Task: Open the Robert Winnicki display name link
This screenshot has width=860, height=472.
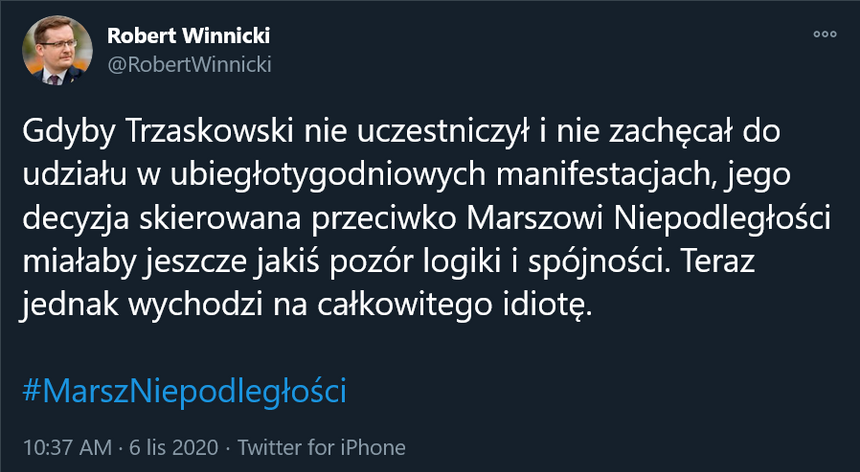Action: click(x=188, y=37)
